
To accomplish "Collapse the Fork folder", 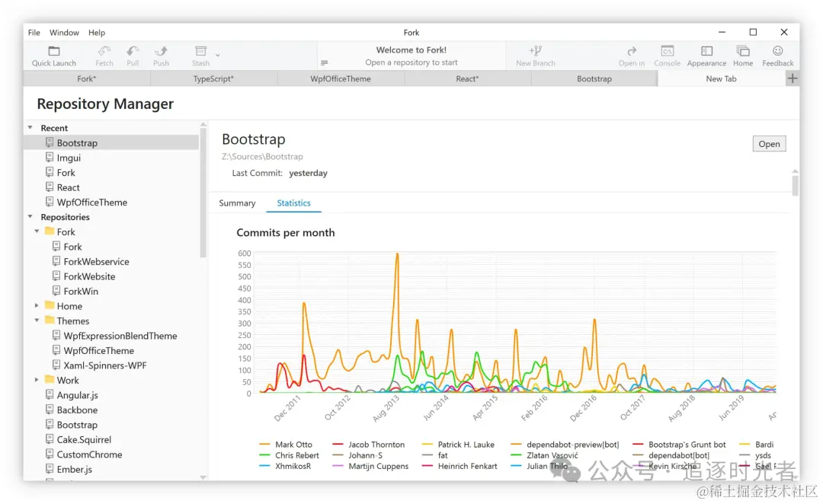I will [x=37, y=231].
